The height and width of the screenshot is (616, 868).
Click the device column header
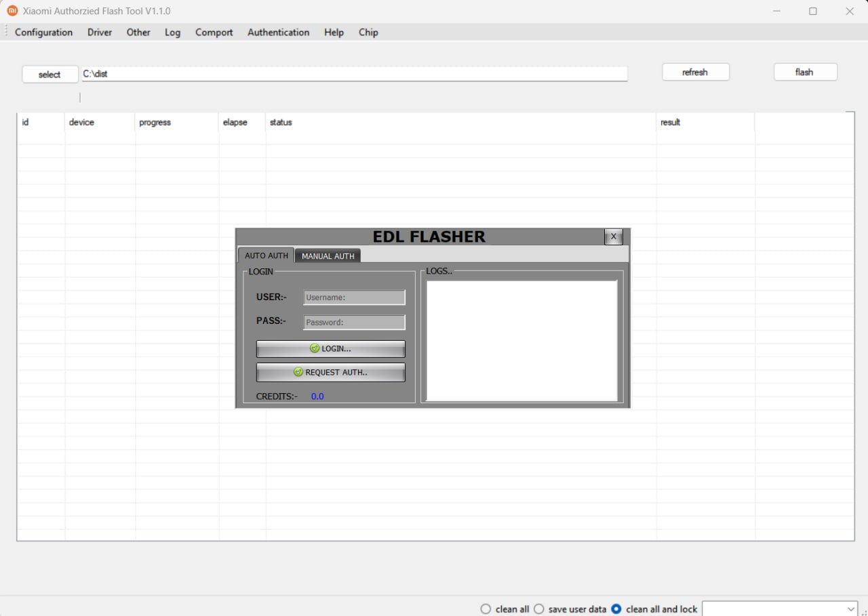click(x=100, y=122)
